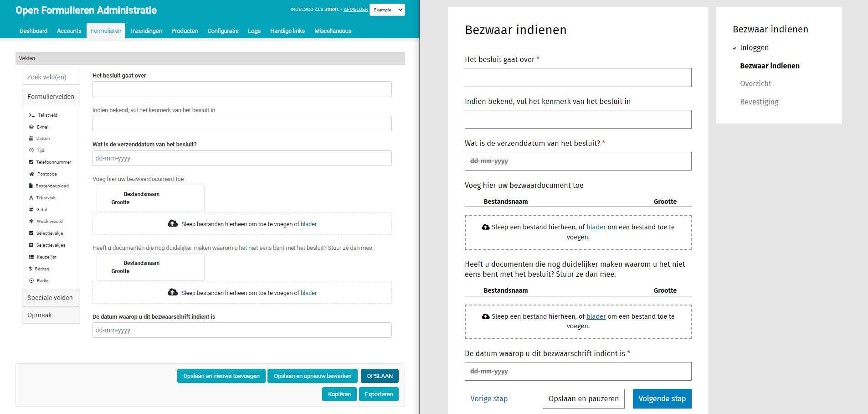Select Inloggen step in progress sidebar
The width and height of the screenshot is (868, 414).
[x=754, y=48]
